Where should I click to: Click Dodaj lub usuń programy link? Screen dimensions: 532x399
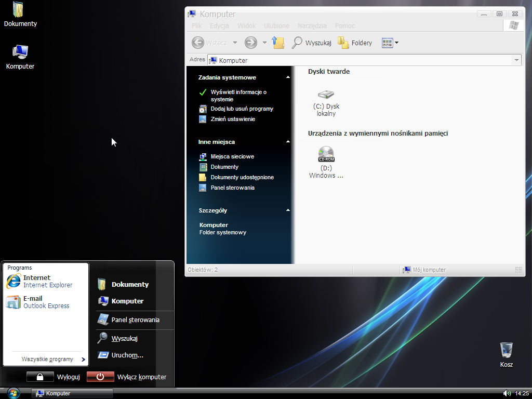pos(242,109)
